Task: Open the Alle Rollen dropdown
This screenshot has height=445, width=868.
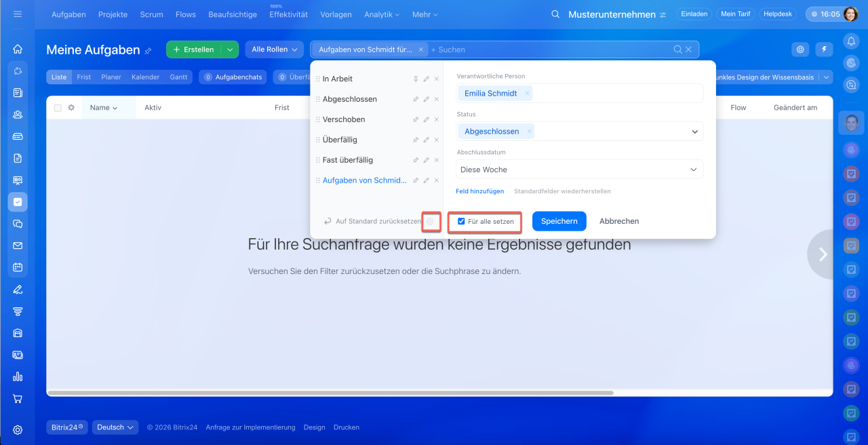Action: pos(275,50)
